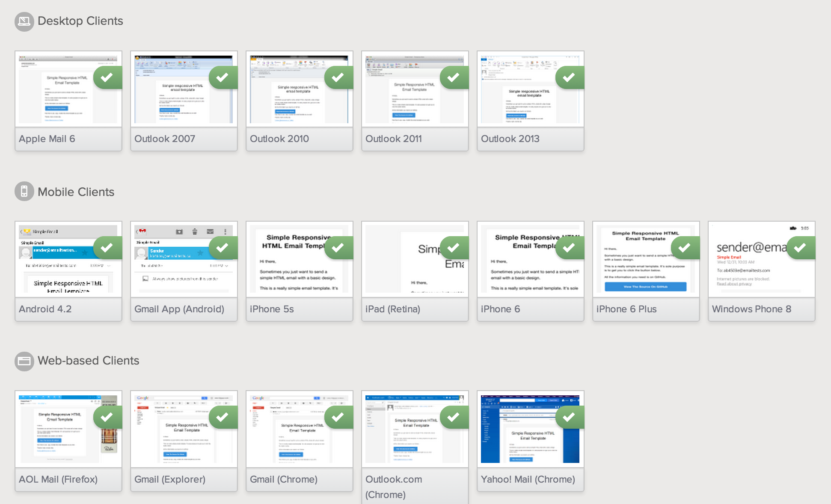The image size is (831, 504).
Task: View the Gmail (Chrome) screenshot thumbnail
Action: tap(299, 429)
